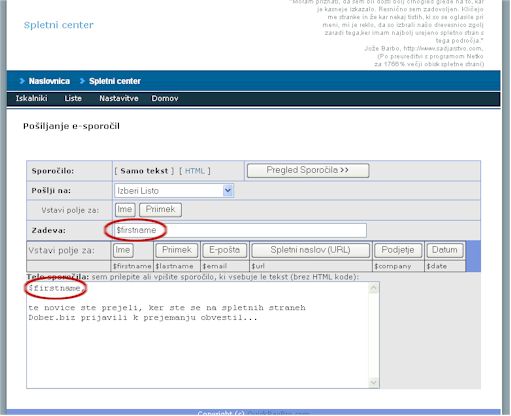Image resolution: width=511 pixels, height=416 pixels.
Task: Open Naslovnica in the blue breadcrumb bar
Action: (49, 81)
